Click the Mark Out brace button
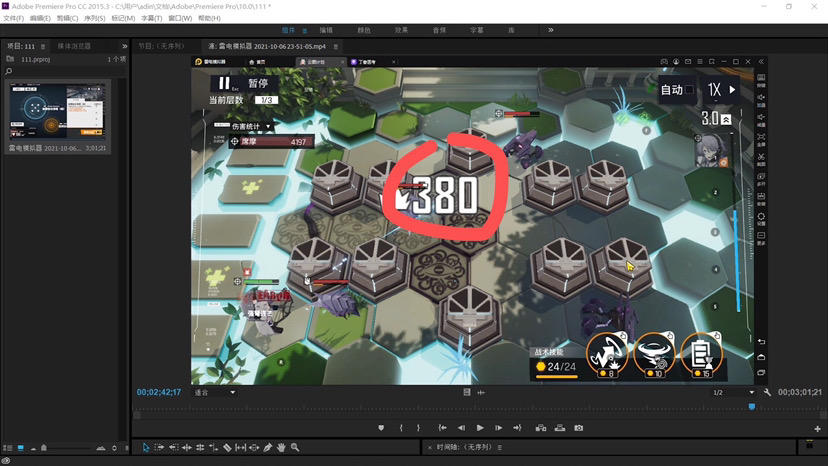Viewport: 828px width, 466px height. (418, 428)
